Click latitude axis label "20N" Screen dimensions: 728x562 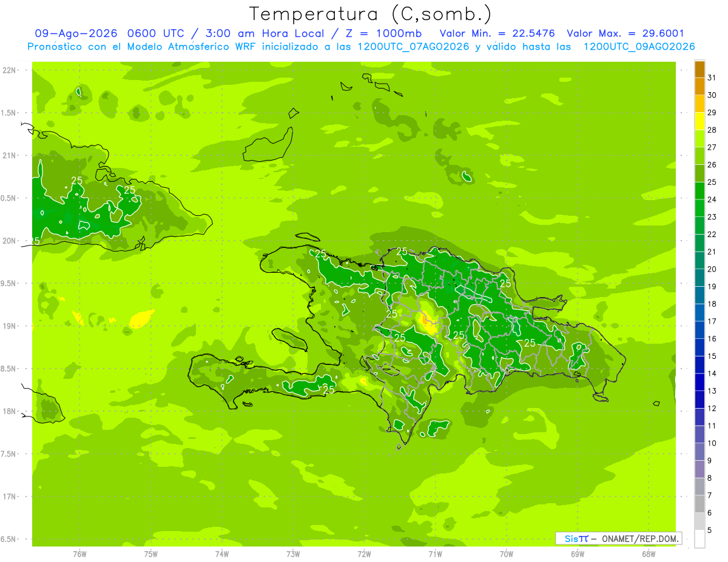[x=8, y=241]
